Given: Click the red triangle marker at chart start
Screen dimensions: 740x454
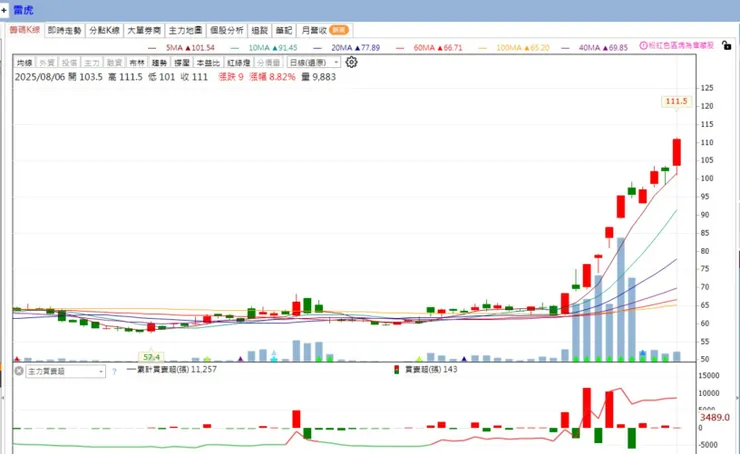Looking at the screenshot, I should coord(17,359).
